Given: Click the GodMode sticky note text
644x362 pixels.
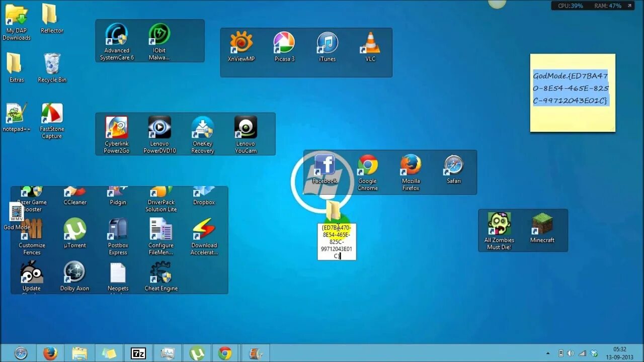Looking at the screenshot, I should (x=571, y=88).
